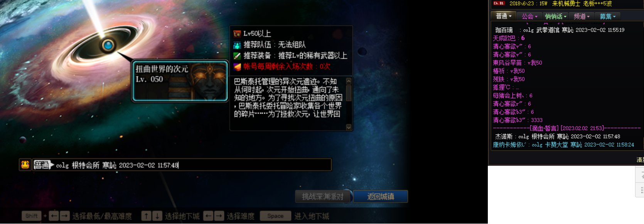The image size is (644, 224).
Task: Expand the 公会 guild chat dropdown
Action: coord(529,16)
